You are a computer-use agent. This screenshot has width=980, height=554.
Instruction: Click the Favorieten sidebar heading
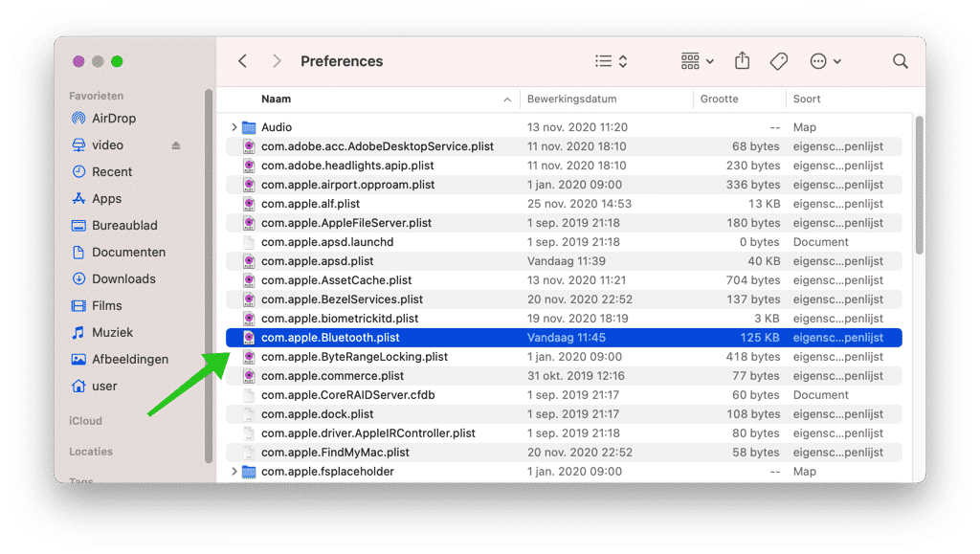coord(97,96)
